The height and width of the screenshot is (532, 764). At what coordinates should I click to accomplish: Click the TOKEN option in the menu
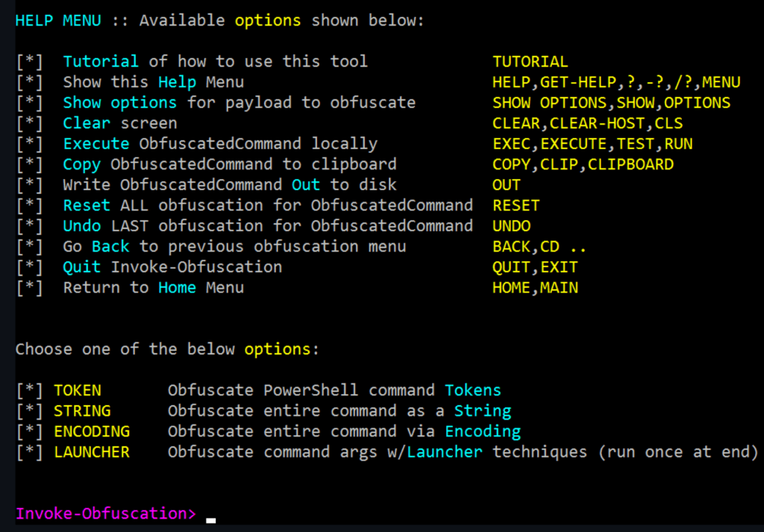(x=77, y=390)
